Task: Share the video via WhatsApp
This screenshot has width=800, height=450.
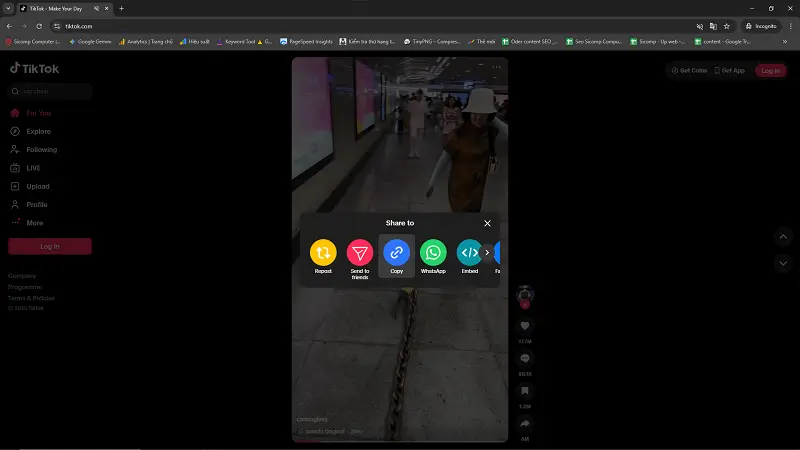Action: pyautogui.click(x=433, y=256)
